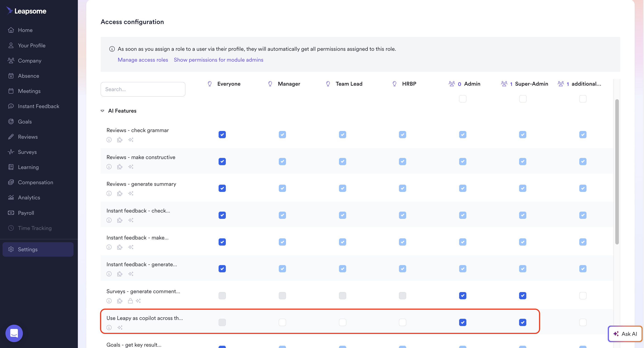This screenshot has height=348, width=644.
Task: Open Instant Feedback from sidebar
Action: (38, 106)
